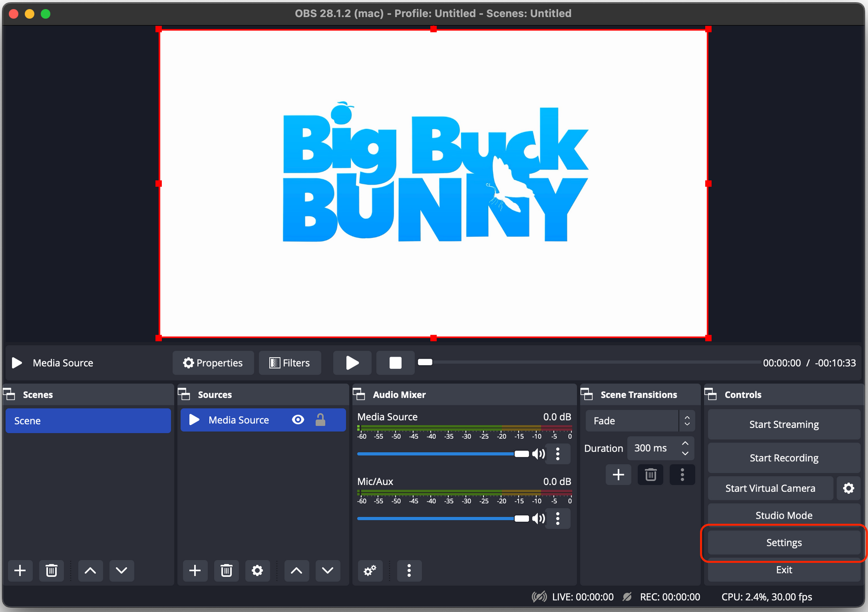Open advanced audio properties gears icon
The image size is (868, 612).
point(370,571)
